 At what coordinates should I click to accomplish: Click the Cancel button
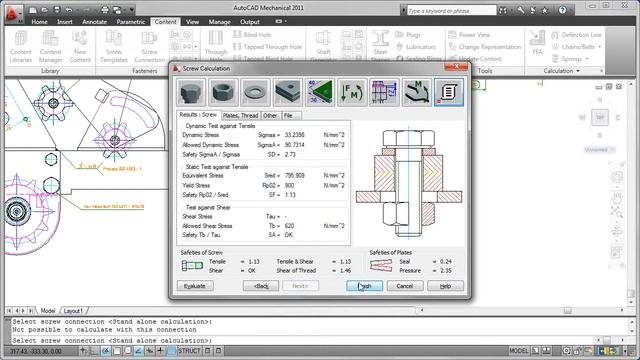pos(404,286)
